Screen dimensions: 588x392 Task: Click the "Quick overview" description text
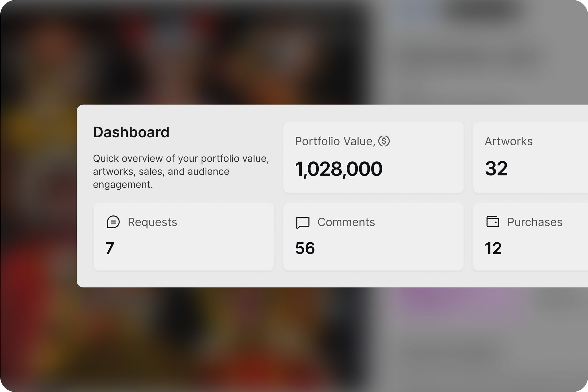click(x=181, y=171)
